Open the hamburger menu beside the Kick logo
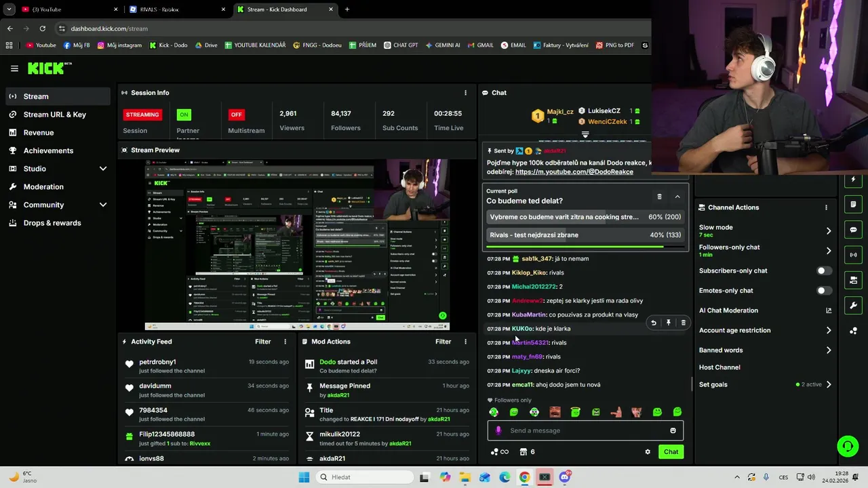Viewport: 868px width, 488px height. [14, 68]
